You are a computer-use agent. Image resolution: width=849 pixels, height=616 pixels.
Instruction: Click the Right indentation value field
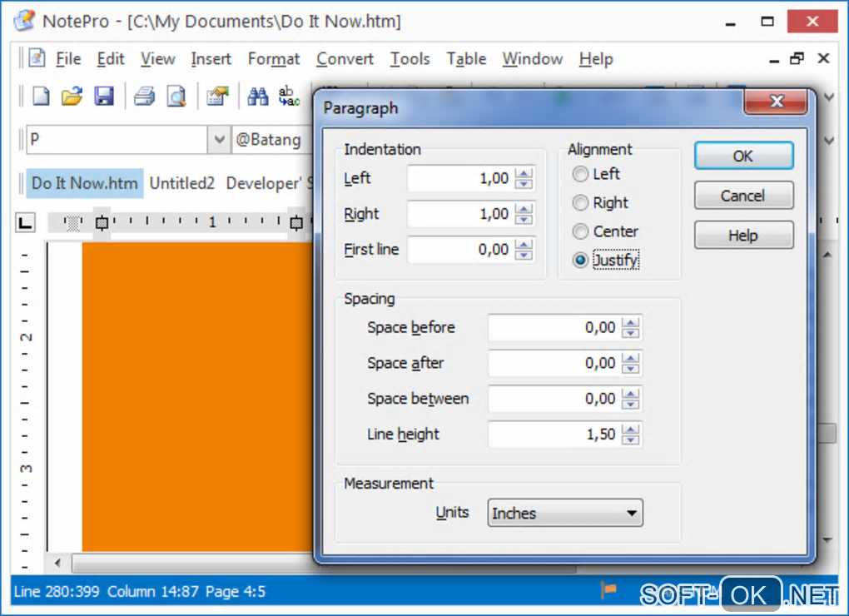tap(459, 214)
